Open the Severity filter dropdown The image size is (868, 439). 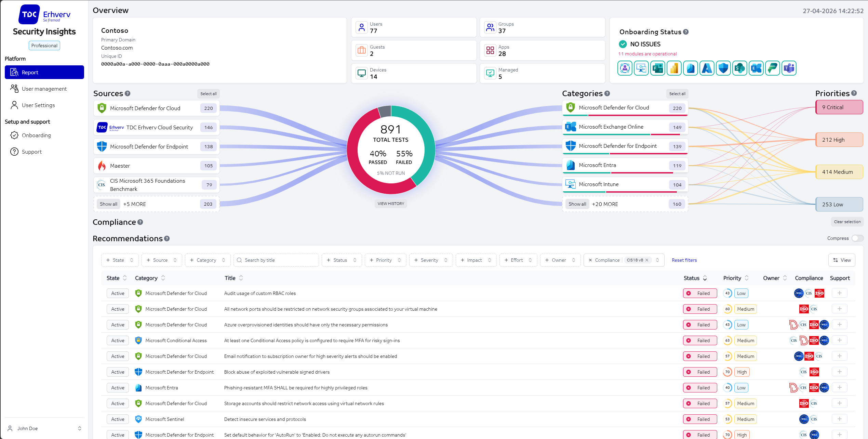pyautogui.click(x=431, y=260)
